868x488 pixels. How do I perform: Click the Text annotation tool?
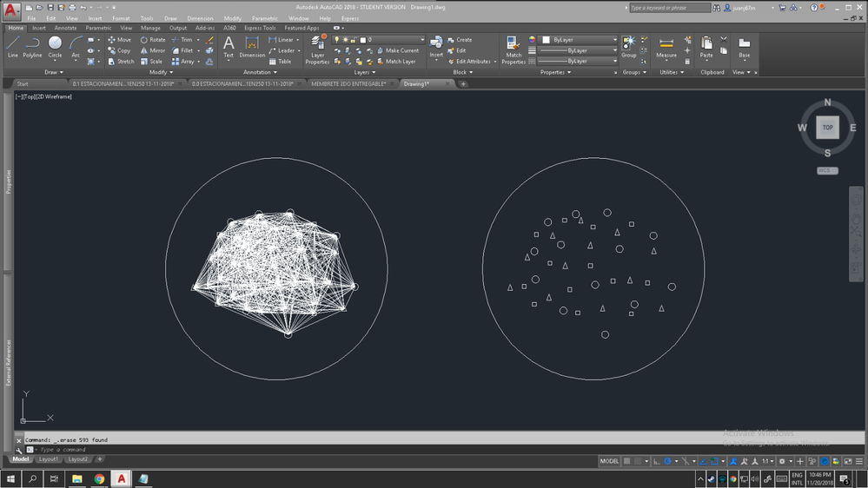pyautogui.click(x=229, y=46)
